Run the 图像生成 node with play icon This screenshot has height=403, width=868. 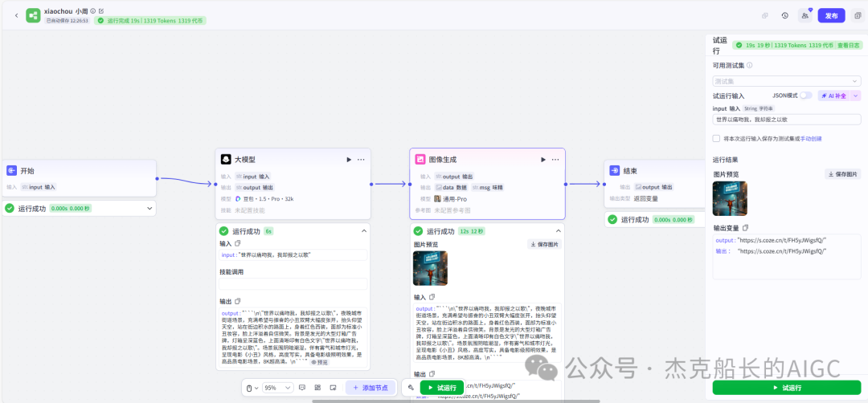coord(543,159)
